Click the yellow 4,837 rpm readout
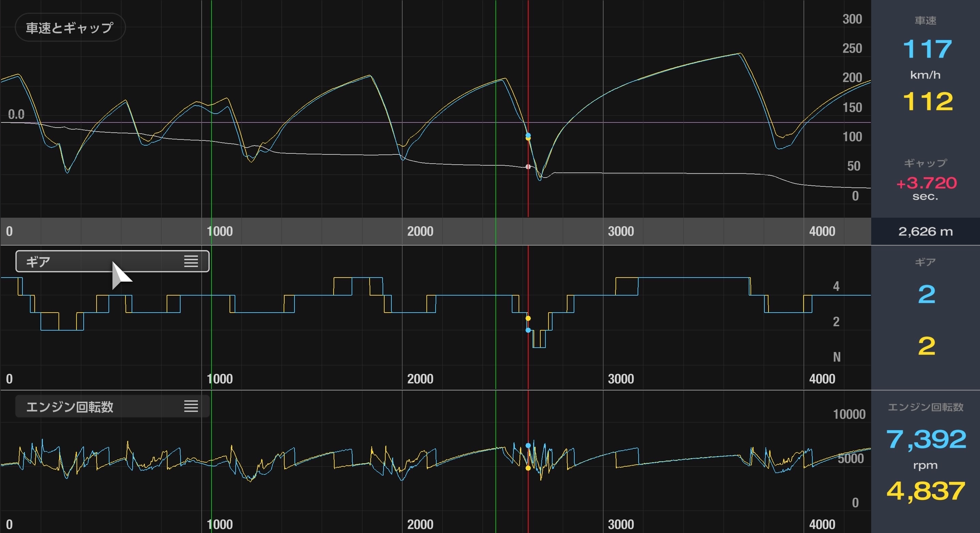 tap(926, 491)
